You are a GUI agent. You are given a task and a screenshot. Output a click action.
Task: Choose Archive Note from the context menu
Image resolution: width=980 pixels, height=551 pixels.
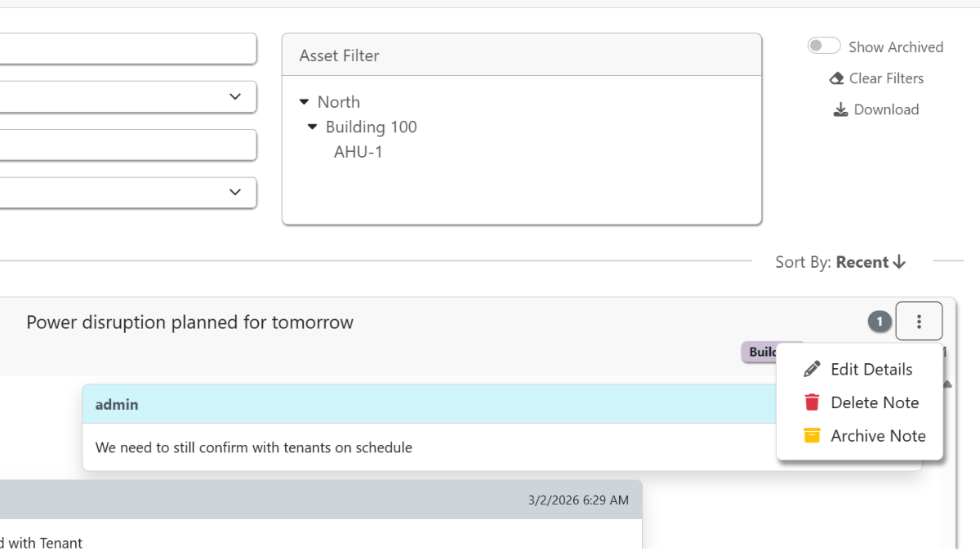pos(878,436)
